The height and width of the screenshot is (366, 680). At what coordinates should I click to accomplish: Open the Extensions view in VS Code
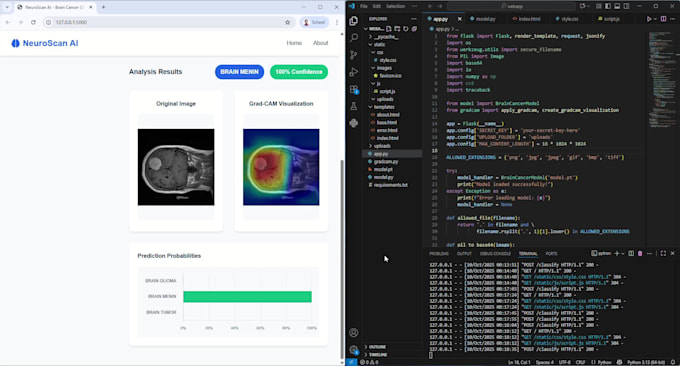pos(354,89)
